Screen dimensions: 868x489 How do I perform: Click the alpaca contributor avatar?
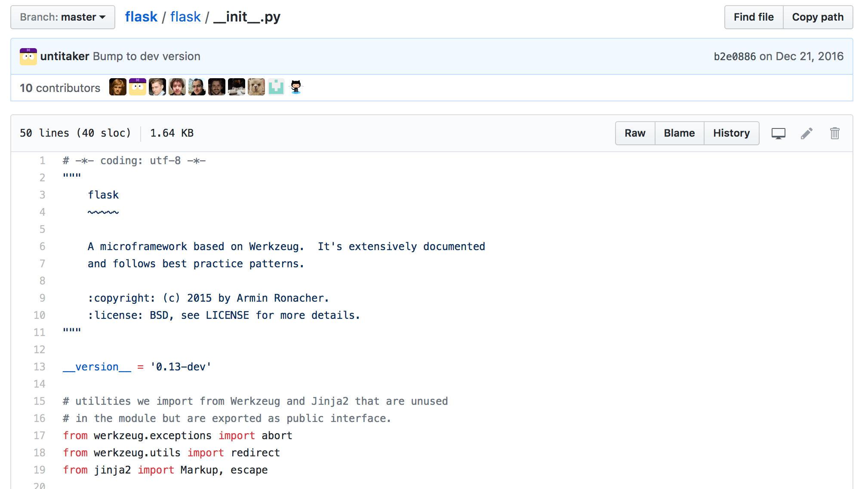click(256, 87)
